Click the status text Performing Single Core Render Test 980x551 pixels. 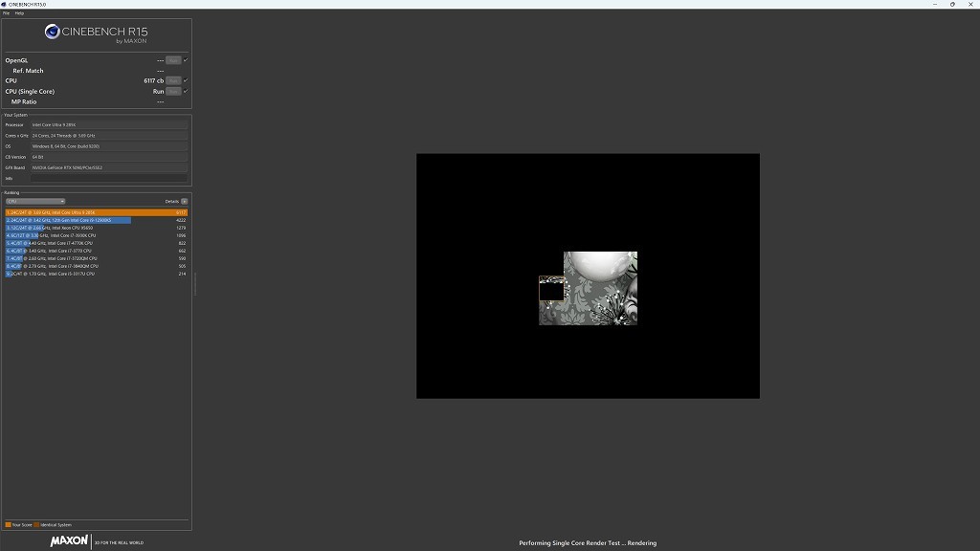point(588,543)
